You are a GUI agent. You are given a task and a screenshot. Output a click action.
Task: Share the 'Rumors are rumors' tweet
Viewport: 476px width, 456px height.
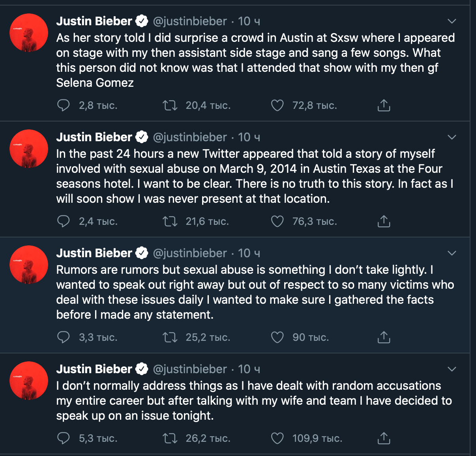point(384,337)
